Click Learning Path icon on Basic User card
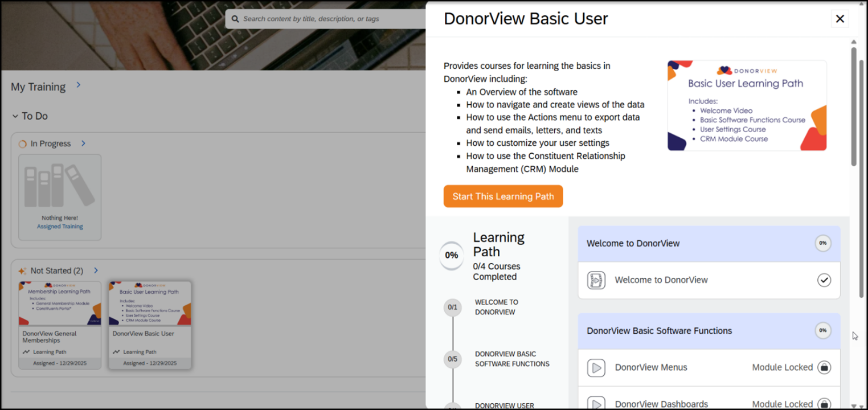This screenshot has height=410, width=868. [x=116, y=352]
